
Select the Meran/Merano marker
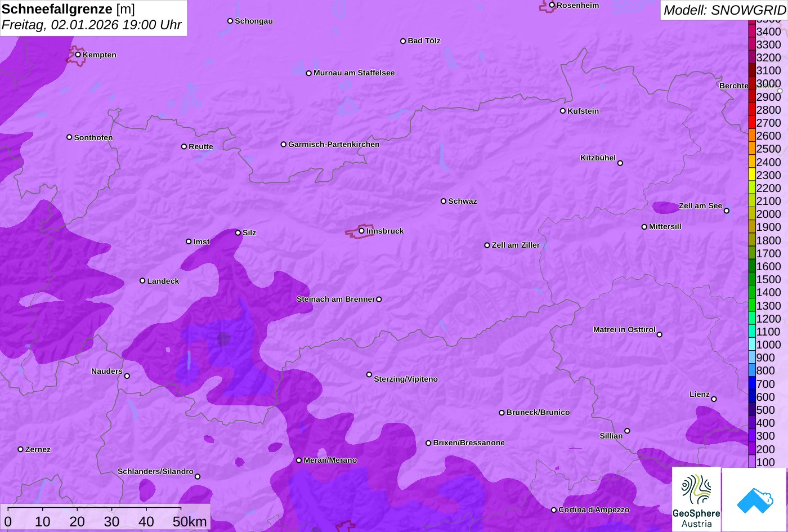299,461
